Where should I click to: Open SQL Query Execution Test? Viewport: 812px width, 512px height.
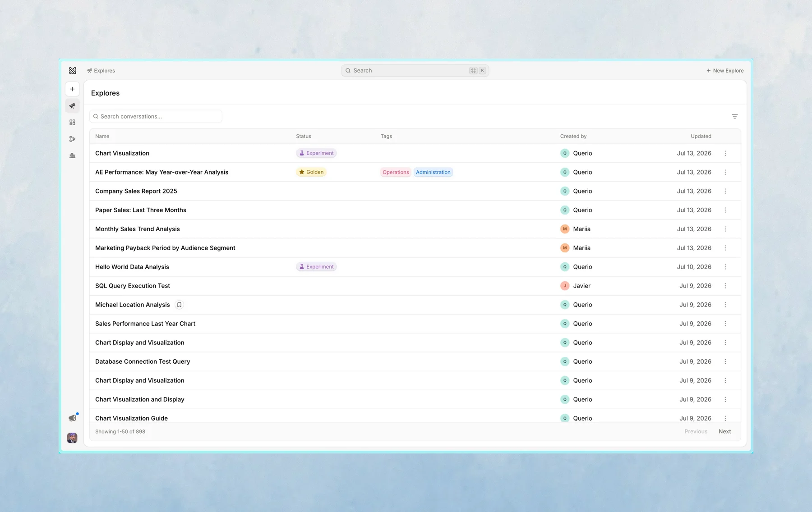coord(133,286)
